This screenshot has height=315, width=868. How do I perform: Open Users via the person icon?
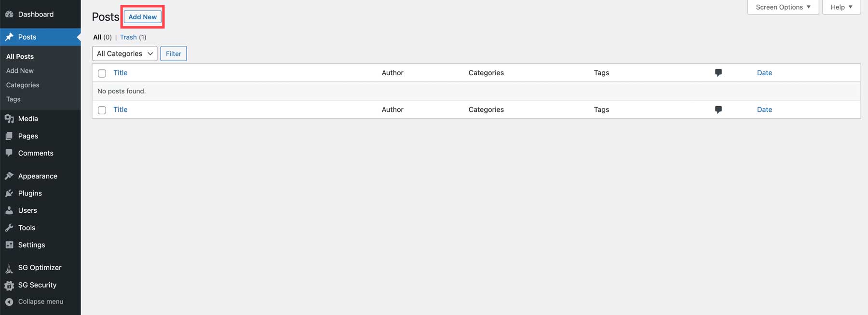[9, 210]
